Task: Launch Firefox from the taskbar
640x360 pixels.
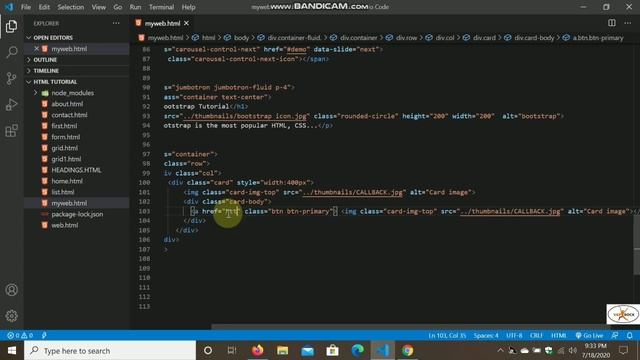Action: pos(257,350)
